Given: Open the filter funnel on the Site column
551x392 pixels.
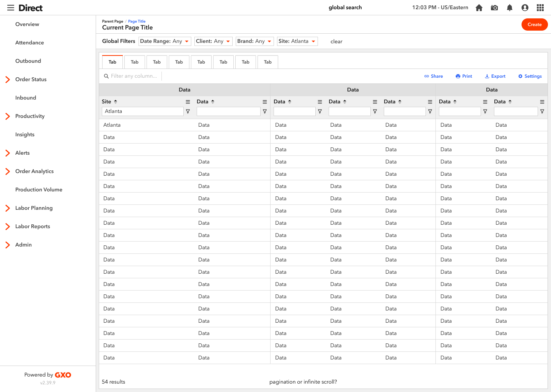Looking at the screenshot, I should coord(188,111).
